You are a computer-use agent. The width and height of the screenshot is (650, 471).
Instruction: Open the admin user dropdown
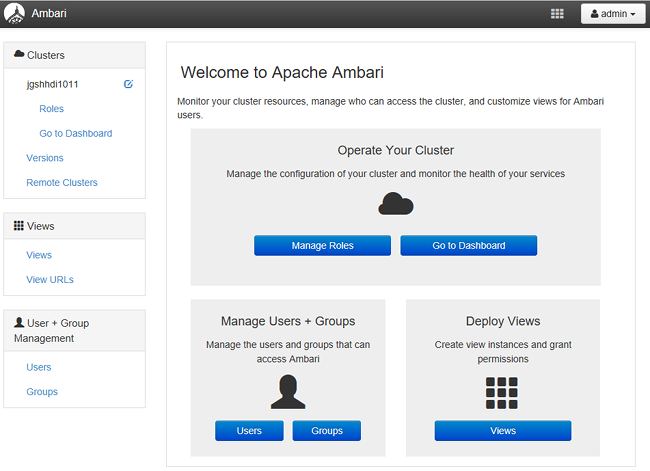point(612,14)
